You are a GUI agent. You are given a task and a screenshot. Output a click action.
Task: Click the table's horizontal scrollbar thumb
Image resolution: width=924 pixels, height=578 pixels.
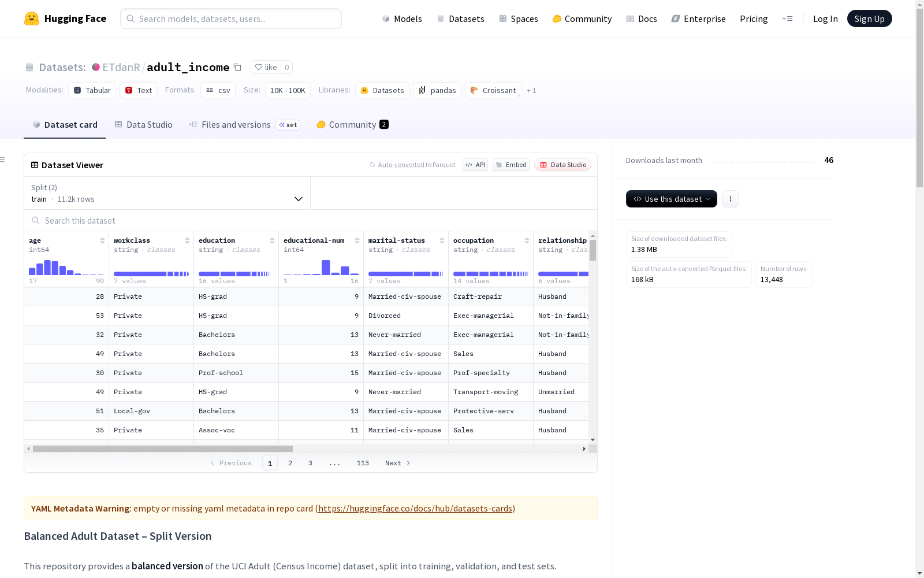(163, 449)
